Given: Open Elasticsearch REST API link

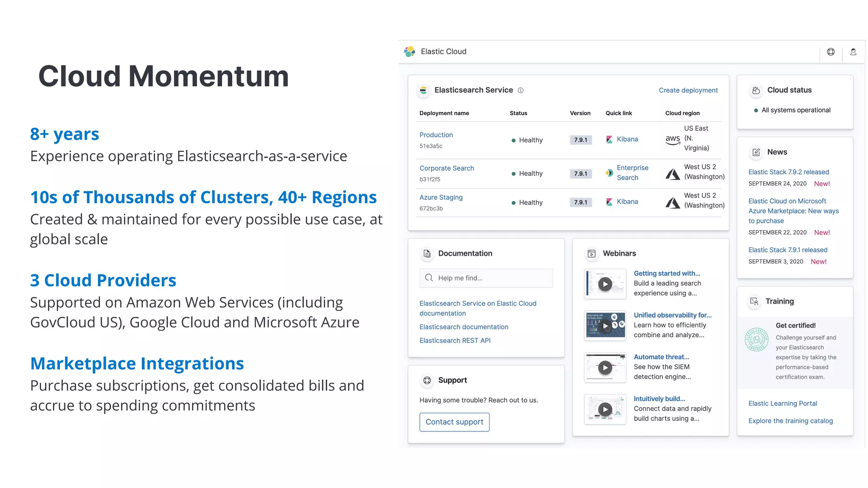Looking at the screenshot, I should click(455, 341).
